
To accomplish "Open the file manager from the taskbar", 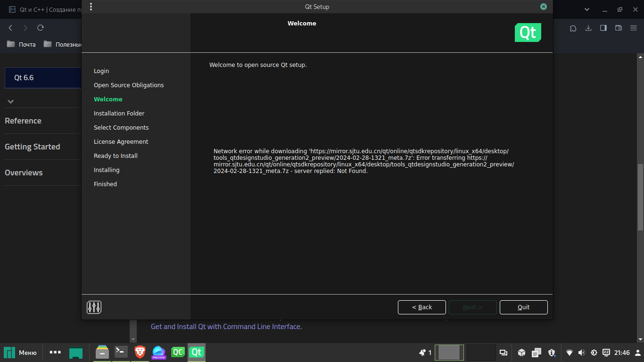I will pos(102,353).
